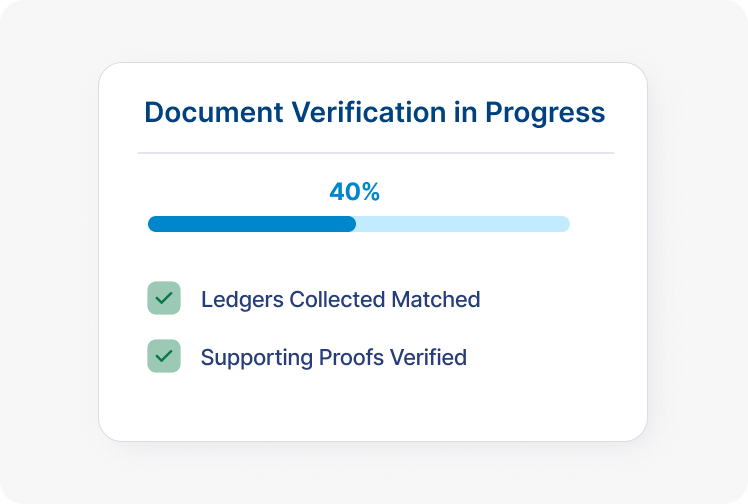Select the Ledgers Collected Matched label
The height and width of the screenshot is (504, 748).
[340, 299]
